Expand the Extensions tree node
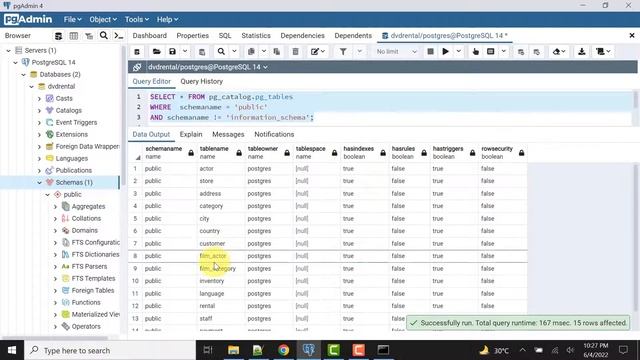640x360 pixels. click(40, 134)
